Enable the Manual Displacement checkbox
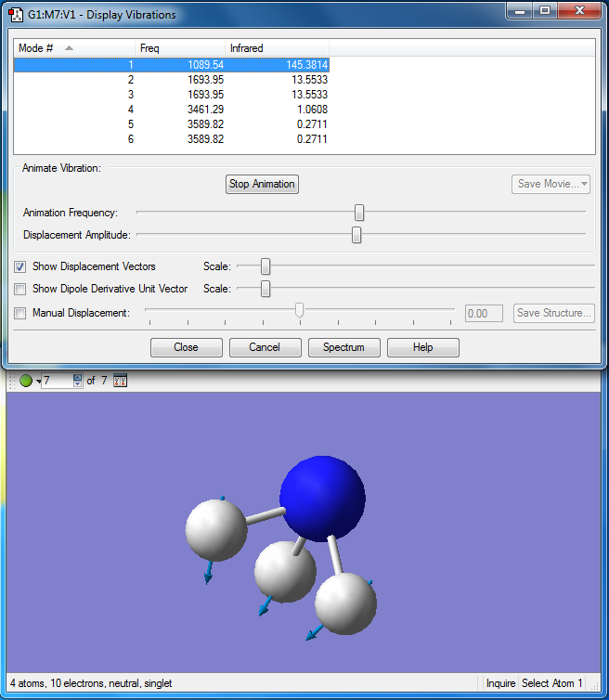This screenshot has height=700, width=609. click(19, 313)
